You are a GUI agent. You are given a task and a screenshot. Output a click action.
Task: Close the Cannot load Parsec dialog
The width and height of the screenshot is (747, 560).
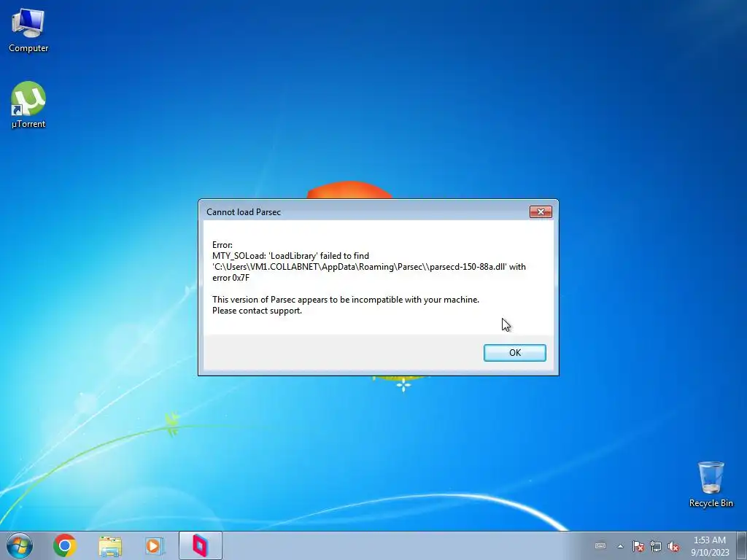(541, 212)
